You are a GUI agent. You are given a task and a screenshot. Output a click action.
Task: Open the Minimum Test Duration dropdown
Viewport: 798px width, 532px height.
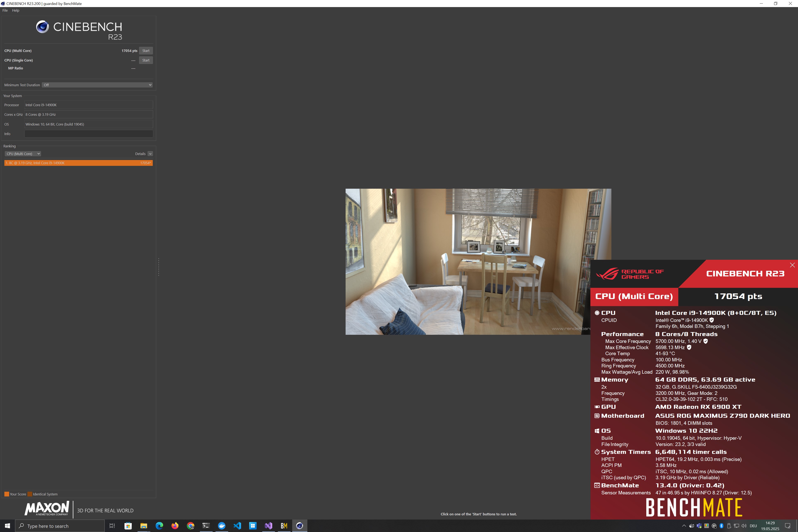(x=97, y=85)
